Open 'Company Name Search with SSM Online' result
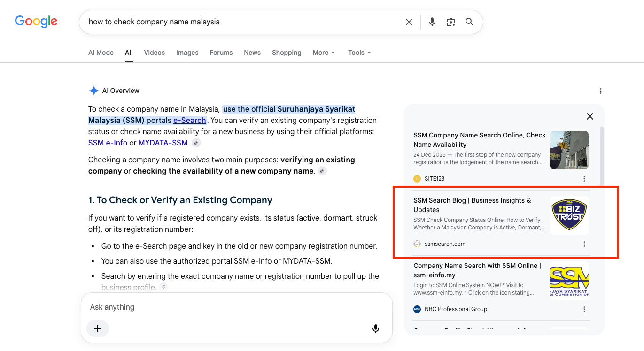The height and width of the screenshot is (351, 644). 477,270
